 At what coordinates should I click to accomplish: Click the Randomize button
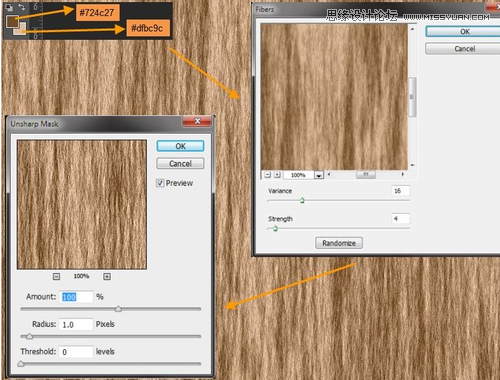[339, 243]
